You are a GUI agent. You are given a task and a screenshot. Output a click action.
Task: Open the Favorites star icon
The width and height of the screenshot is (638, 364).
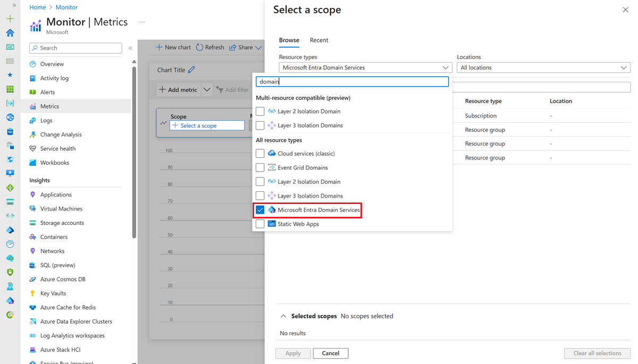point(10,75)
